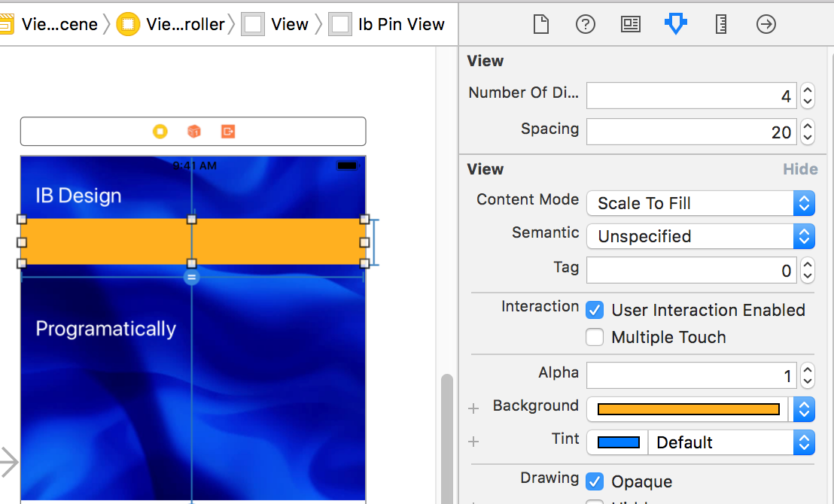The height and width of the screenshot is (504, 834).
Task: Show the Identity inspector
Action: click(630, 25)
